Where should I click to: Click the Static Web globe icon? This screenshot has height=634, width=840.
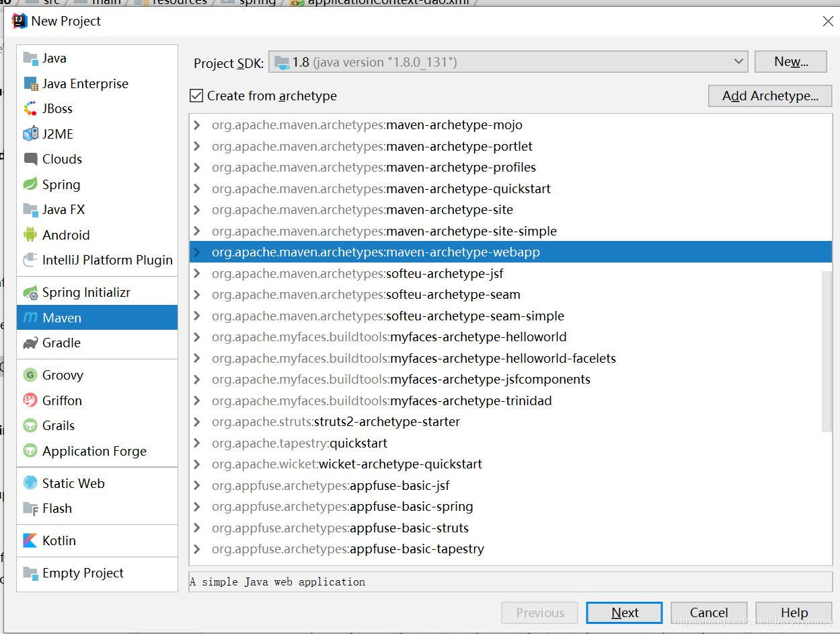[x=30, y=483]
